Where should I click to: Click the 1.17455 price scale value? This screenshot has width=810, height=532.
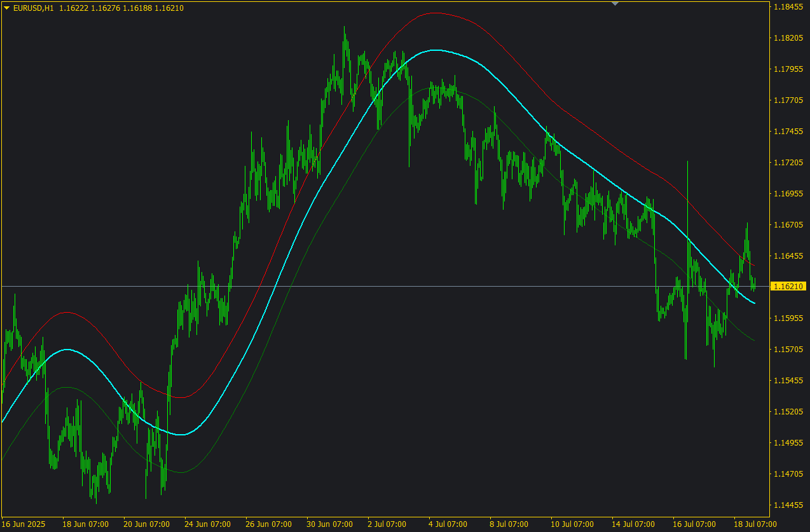click(788, 131)
